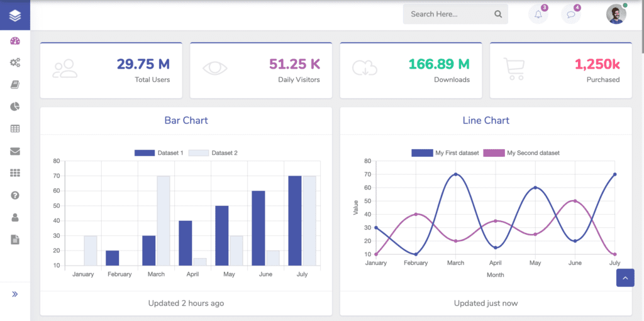Click the Updated just now footer
Screen dimensions: 644x321
pyautogui.click(x=486, y=303)
